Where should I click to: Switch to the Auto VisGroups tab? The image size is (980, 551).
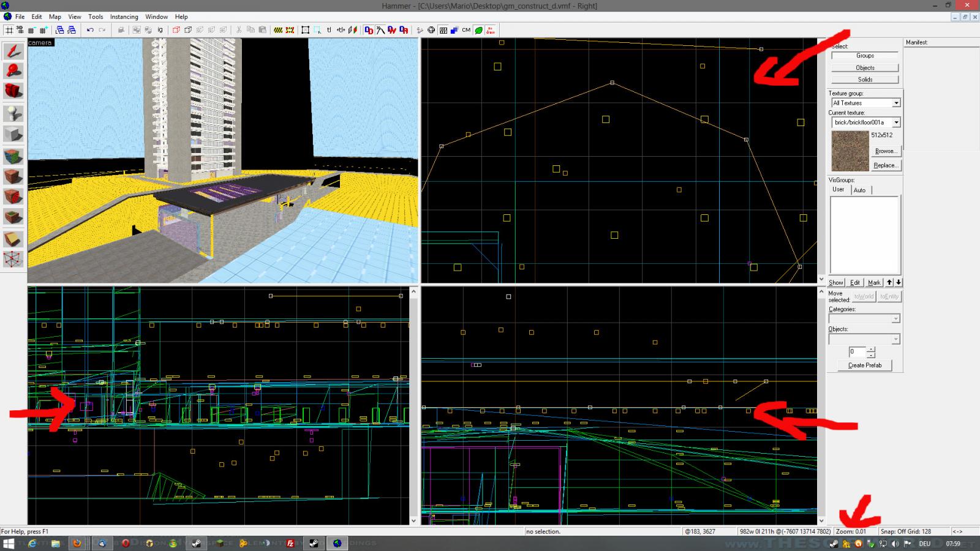click(x=859, y=190)
